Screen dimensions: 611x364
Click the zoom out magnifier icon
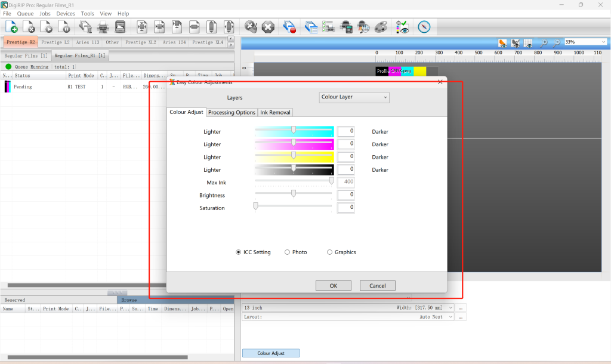pos(556,43)
